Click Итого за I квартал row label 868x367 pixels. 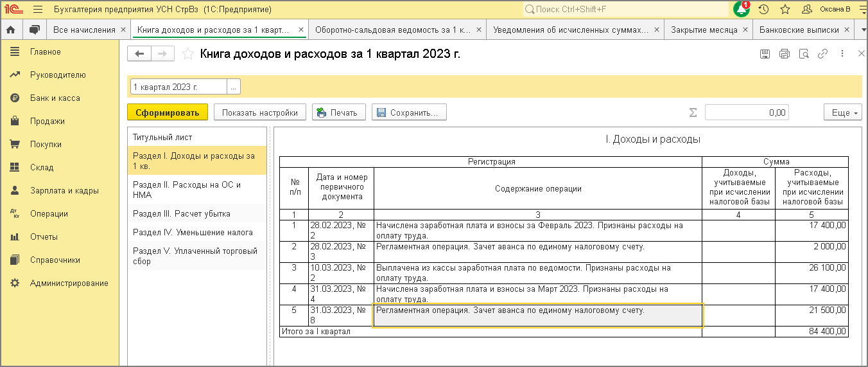(315, 332)
